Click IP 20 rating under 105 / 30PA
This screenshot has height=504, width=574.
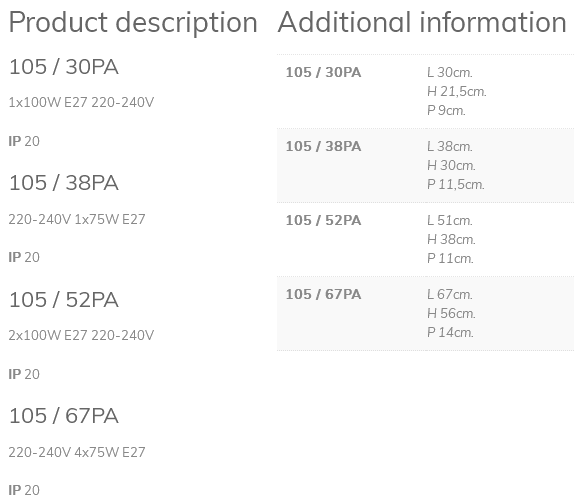tap(24, 141)
